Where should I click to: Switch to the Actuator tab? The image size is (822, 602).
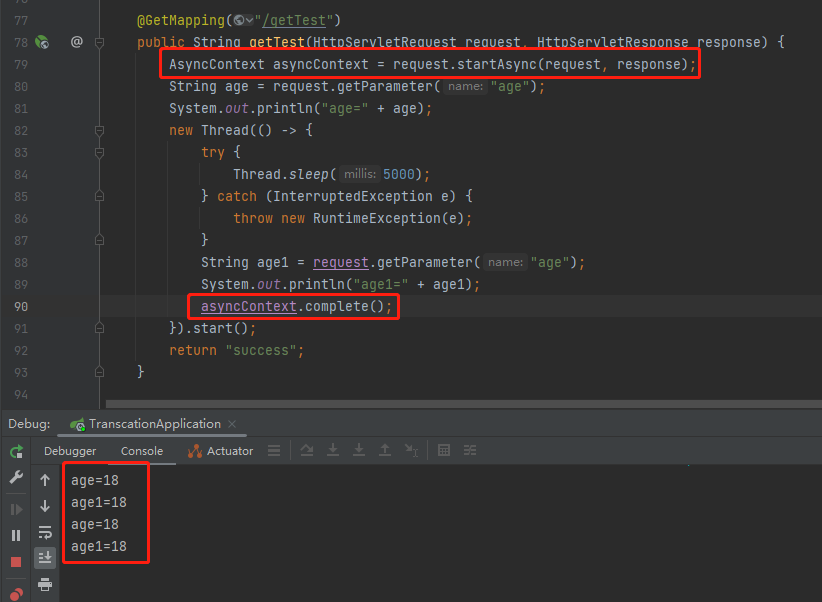click(x=220, y=451)
